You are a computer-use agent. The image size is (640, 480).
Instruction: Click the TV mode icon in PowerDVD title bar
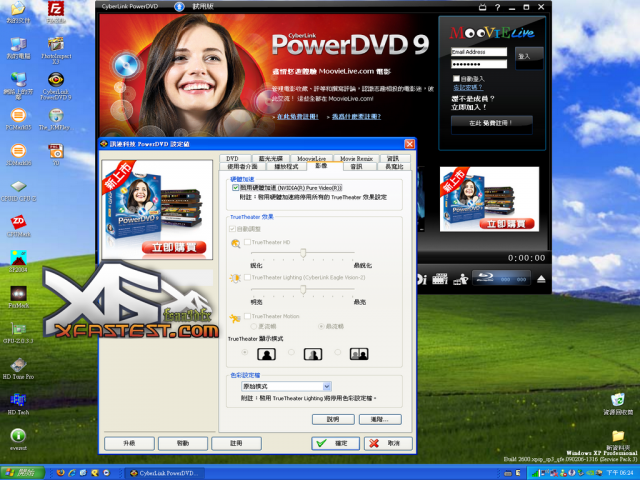(482, 7)
